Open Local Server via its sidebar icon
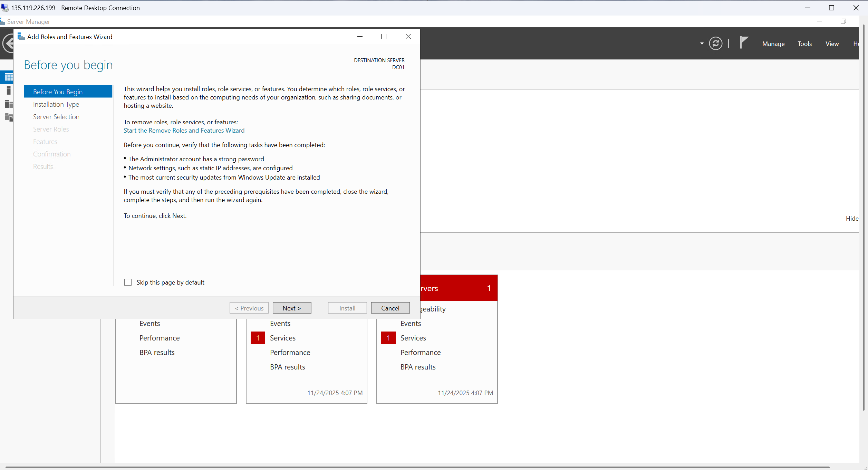This screenshot has width=868, height=470. pos(8,90)
